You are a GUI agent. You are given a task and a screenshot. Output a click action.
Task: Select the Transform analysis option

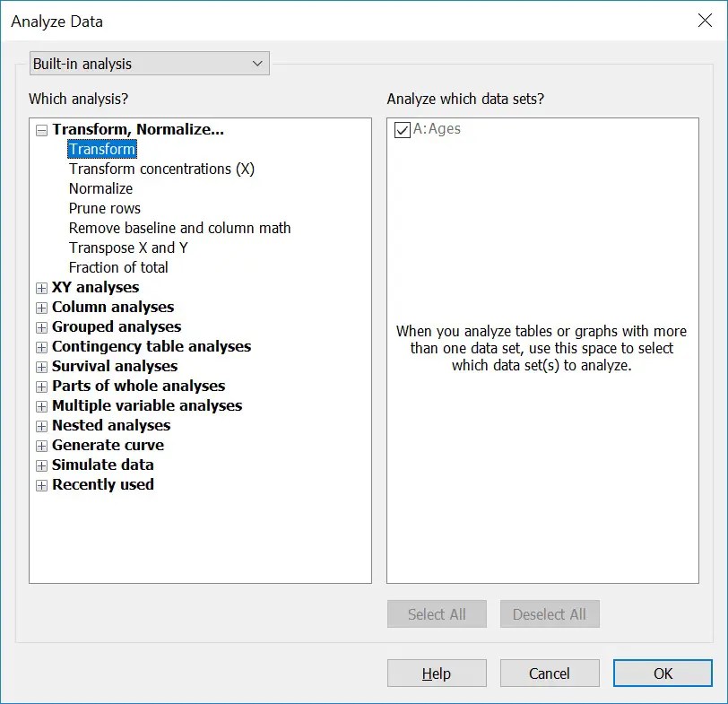pos(101,149)
